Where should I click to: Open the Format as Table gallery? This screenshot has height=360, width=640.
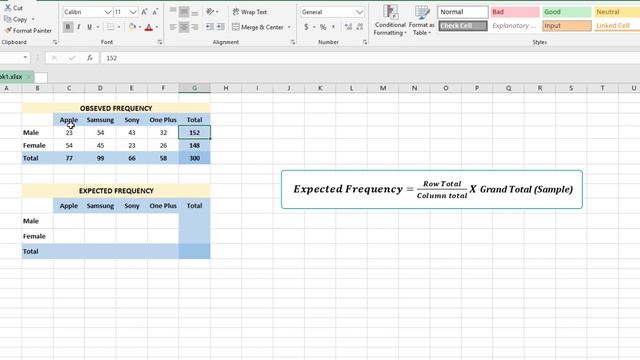[422, 20]
